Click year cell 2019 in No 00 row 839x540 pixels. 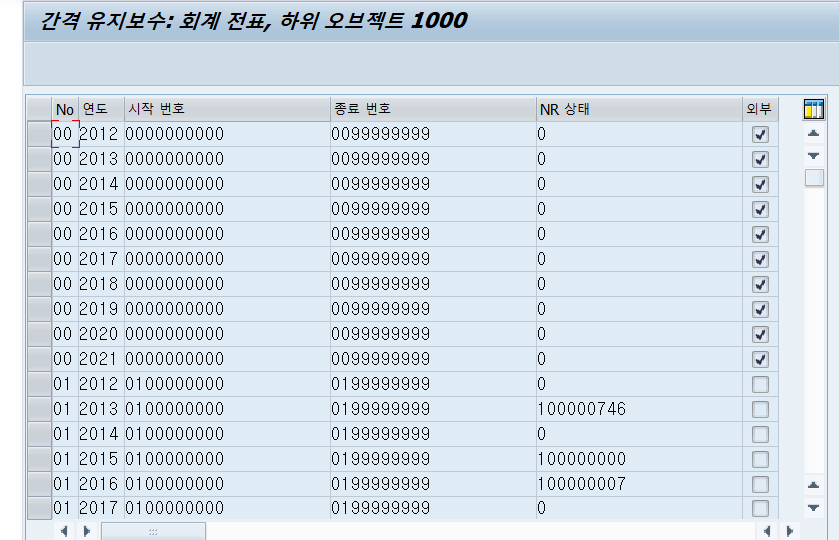[x=101, y=309]
